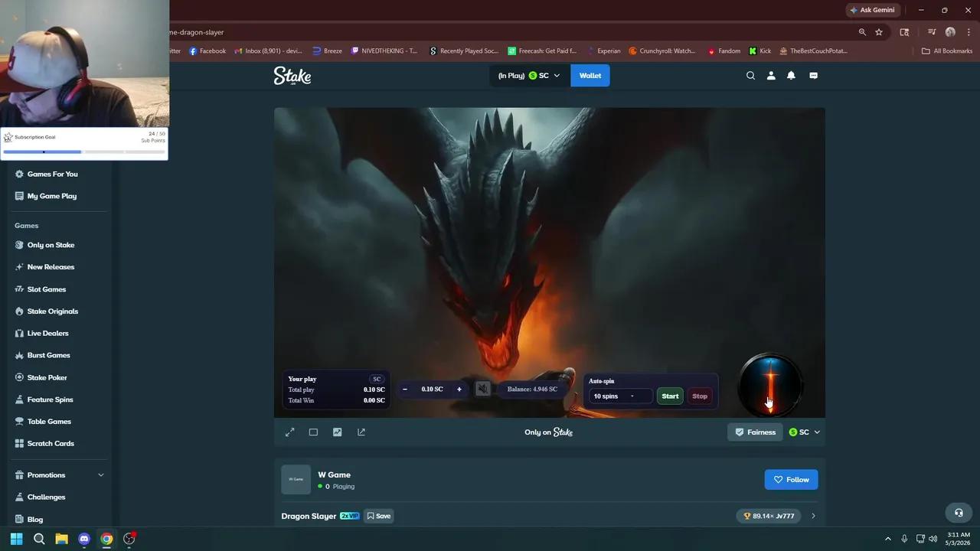The image size is (980, 551).
Task: Follow the W Game provider
Action: pos(791,480)
